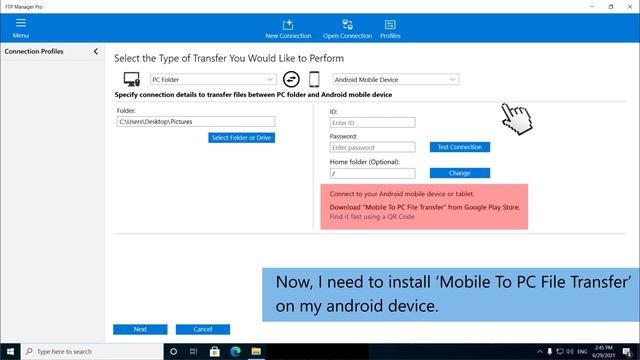Click the ENG language indicator

582,351
